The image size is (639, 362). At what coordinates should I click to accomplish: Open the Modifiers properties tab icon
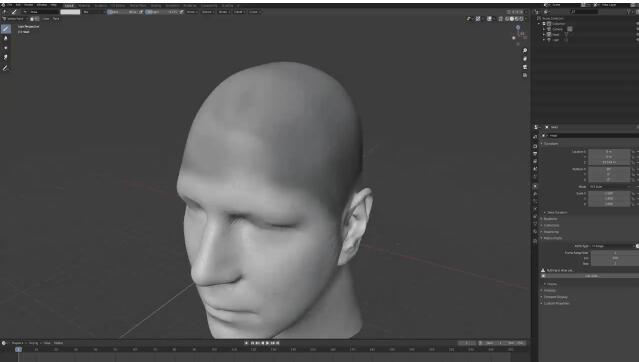535,194
